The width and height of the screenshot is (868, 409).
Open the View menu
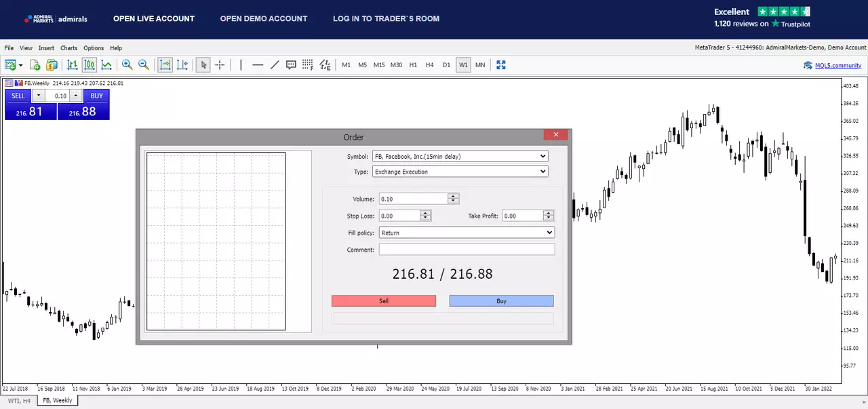point(26,48)
